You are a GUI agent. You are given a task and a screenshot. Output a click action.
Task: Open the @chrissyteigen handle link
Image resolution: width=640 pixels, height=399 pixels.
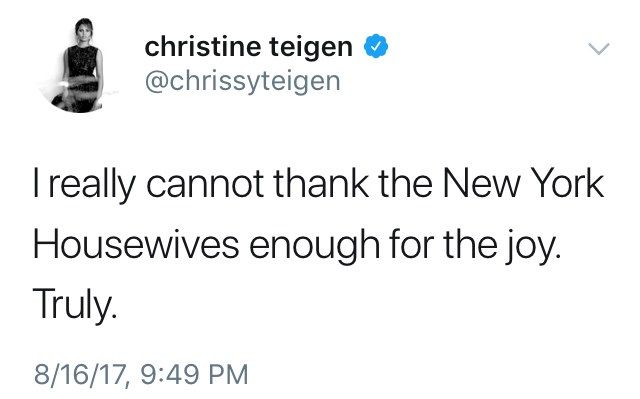tap(242, 81)
